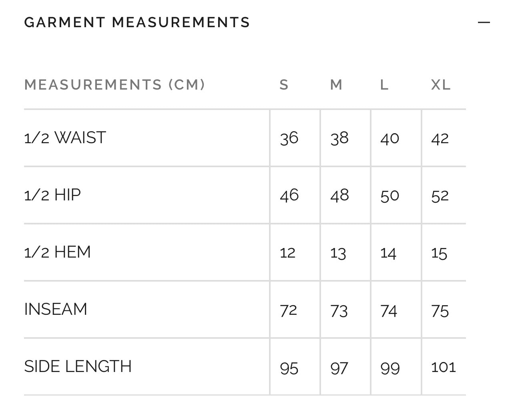Click side length value 95 for S
The image size is (514, 420).
tap(289, 368)
